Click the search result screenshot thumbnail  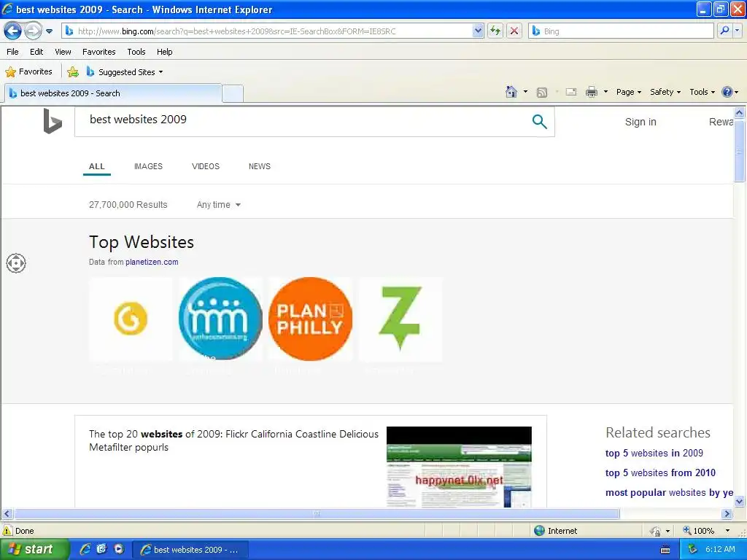[x=459, y=467]
